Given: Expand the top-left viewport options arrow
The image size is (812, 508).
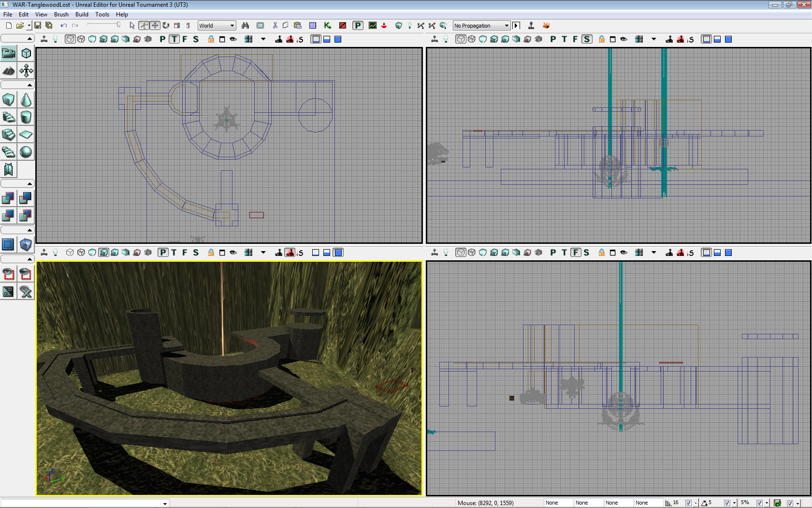Looking at the screenshot, I should tap(263, 39).
